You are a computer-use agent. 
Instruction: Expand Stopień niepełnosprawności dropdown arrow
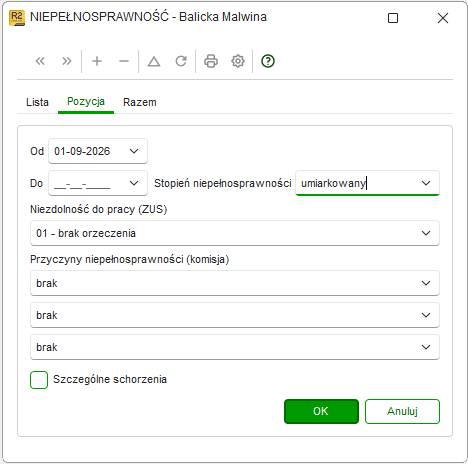[x=426, y=183]
